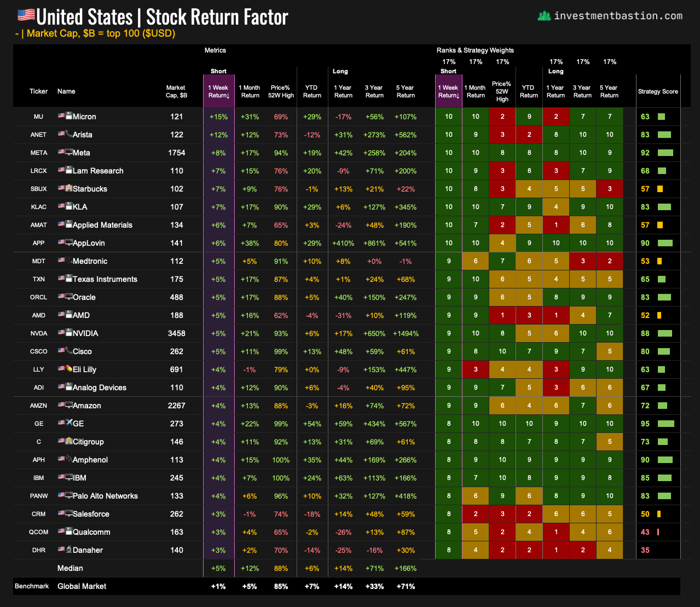Image resolution: width=700 pixels, height=607 pixels.
Task: Click the floppy disk icon beside Lam Research
Action: (x=69, y=170)
